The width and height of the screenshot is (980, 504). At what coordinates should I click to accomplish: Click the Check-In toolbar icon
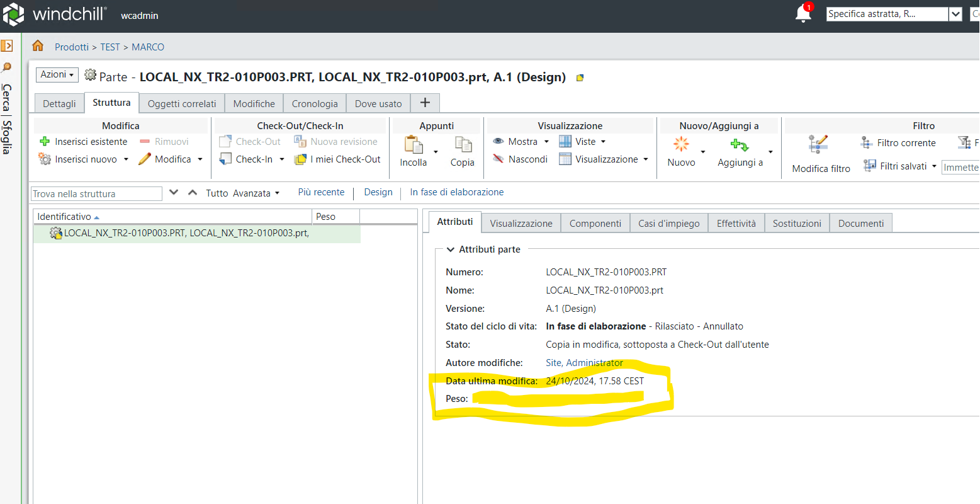225,159
